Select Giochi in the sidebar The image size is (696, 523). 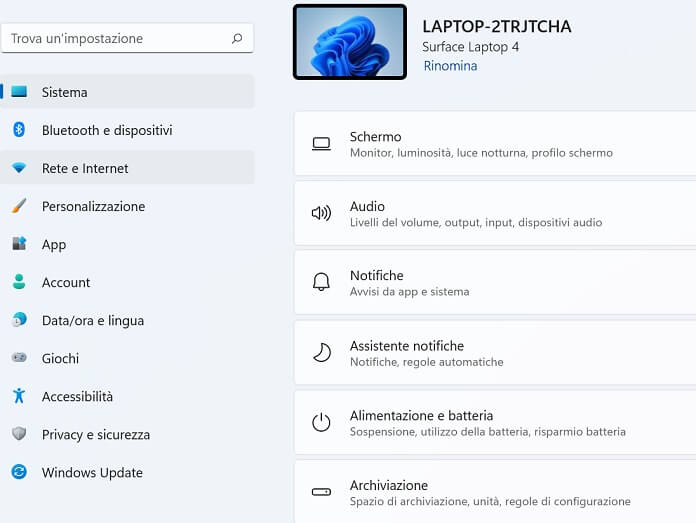(x=127, y=358)
